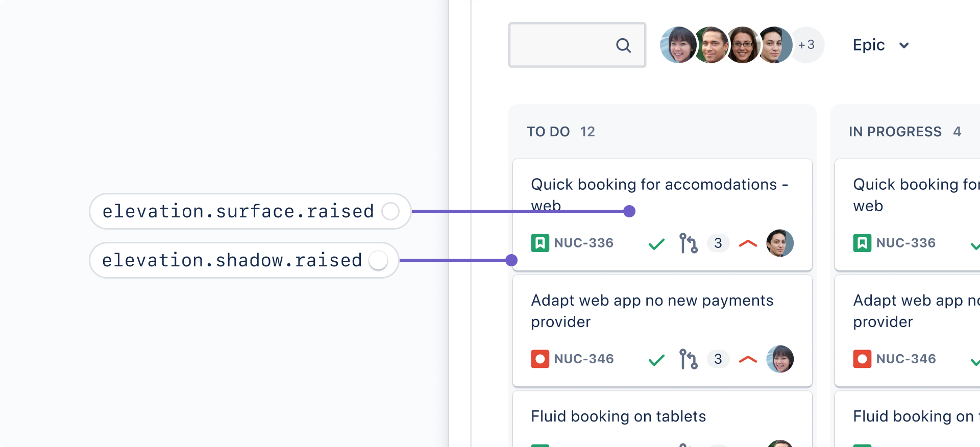
Task: Click the red bug icon beside NUC-346 in To Do
Action: [540, 359]
